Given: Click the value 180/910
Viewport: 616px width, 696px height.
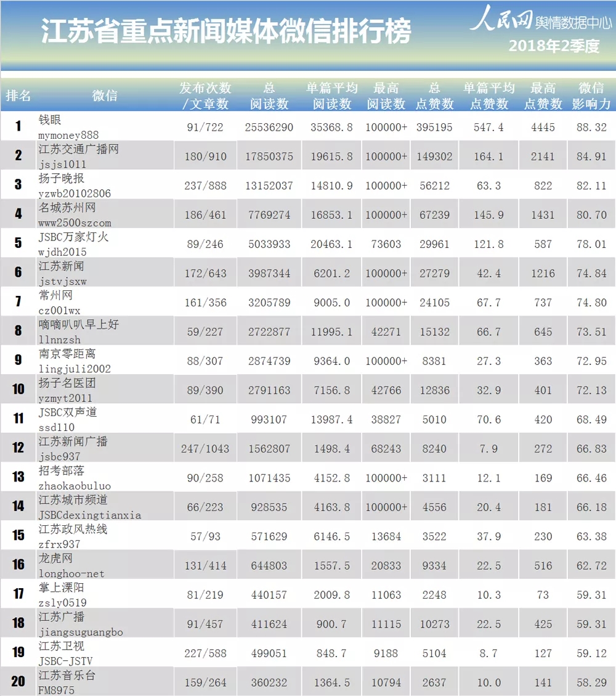Looking at the screenshot, I should click(x=205, y=157).
